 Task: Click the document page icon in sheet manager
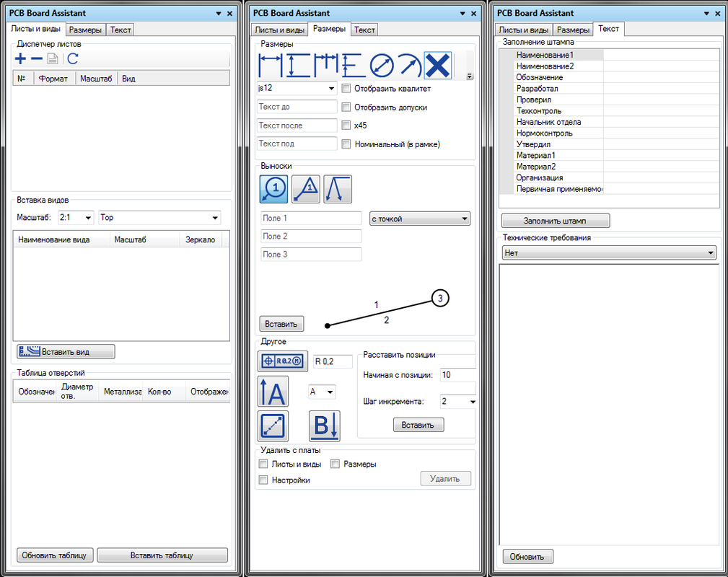pyautogui.click(x=53, y=58)
